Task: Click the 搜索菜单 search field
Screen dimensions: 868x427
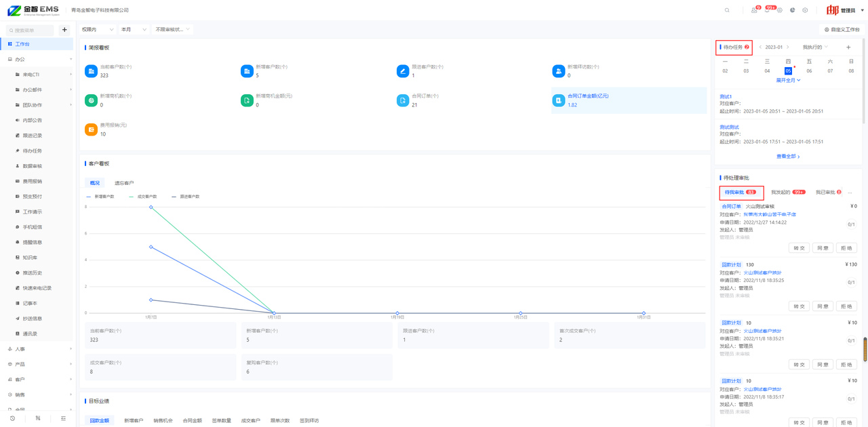Action: tap(31, 30)
